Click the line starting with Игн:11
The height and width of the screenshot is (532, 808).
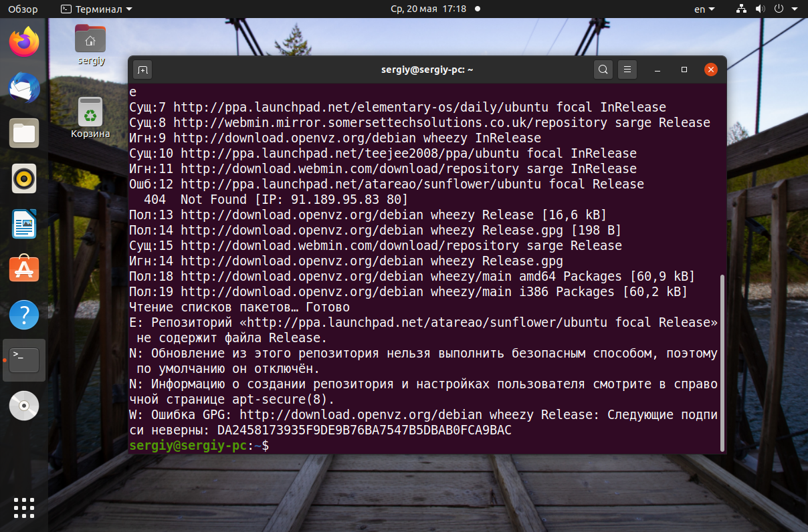coord(383,169)
